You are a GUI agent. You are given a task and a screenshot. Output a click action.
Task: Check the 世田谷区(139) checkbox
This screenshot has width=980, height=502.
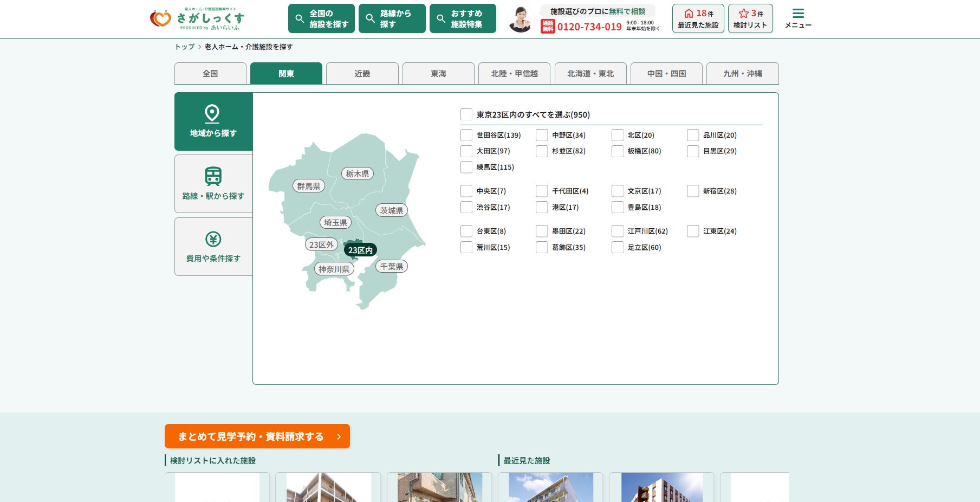(x=466, y=135)
